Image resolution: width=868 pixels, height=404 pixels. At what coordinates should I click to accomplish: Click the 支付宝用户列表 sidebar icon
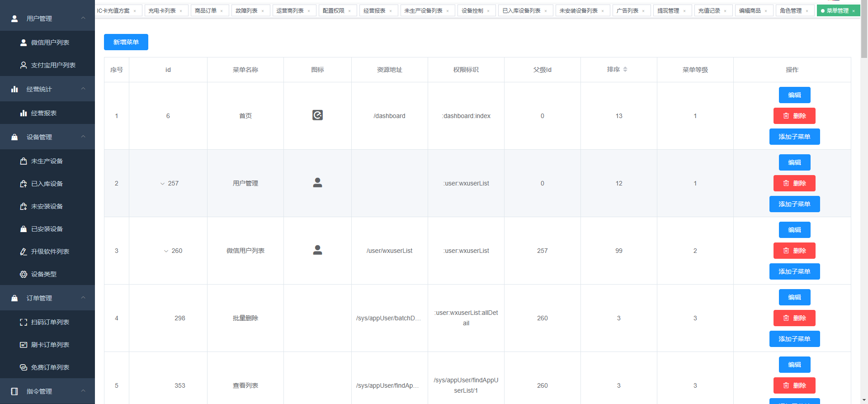click(x=24, y=65)
